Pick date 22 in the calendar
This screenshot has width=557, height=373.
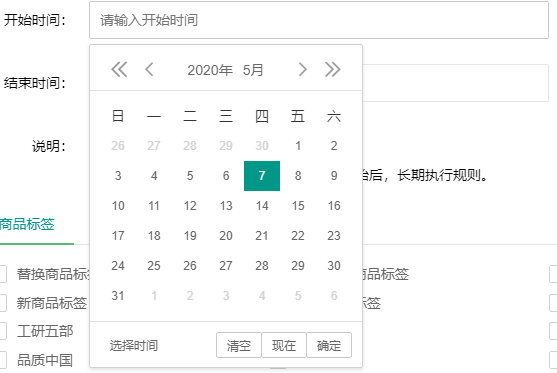298,236
